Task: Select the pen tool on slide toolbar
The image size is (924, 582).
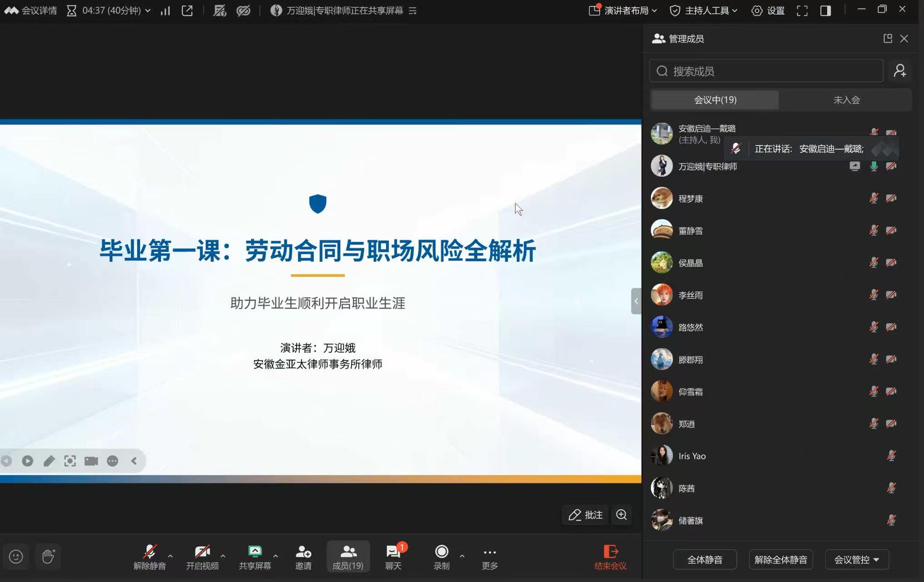Action: (x=49, y=461)
